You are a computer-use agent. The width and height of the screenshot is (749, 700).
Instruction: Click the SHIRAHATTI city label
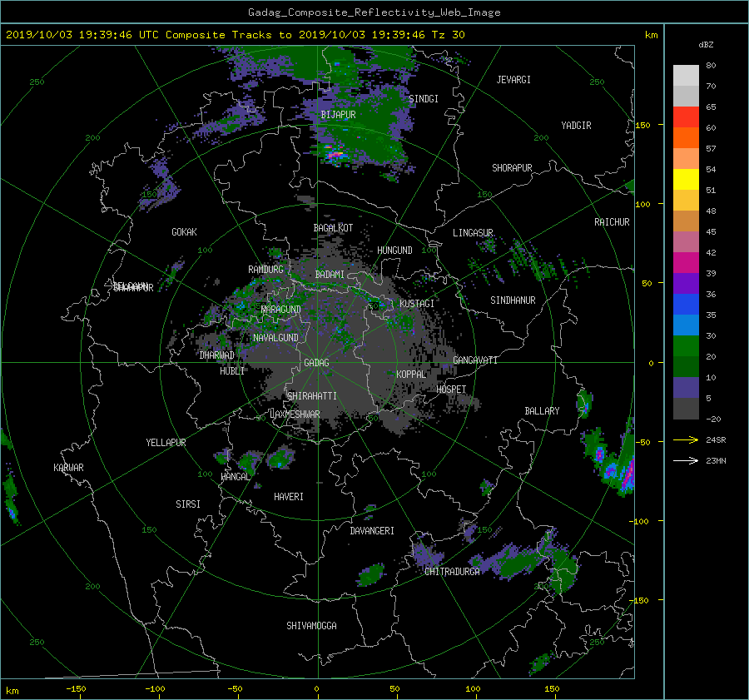(x=312, y=396)
